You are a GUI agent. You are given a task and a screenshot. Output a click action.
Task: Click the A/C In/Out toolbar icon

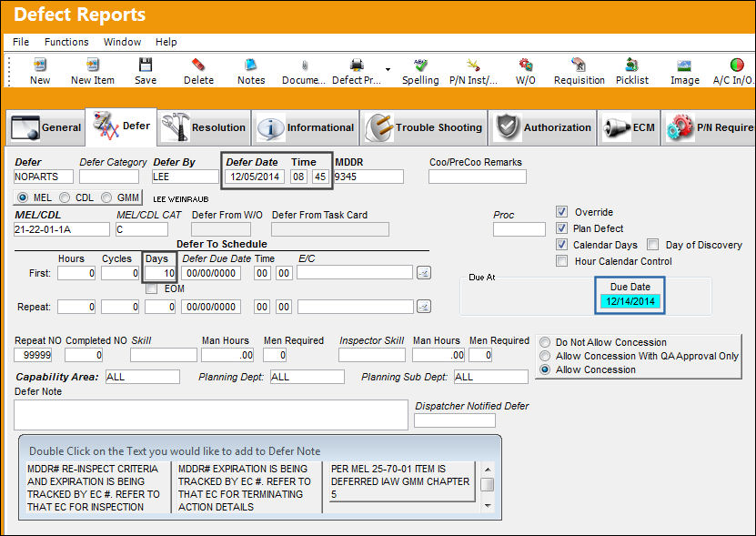pyautogui.click(x=736, y=65)
